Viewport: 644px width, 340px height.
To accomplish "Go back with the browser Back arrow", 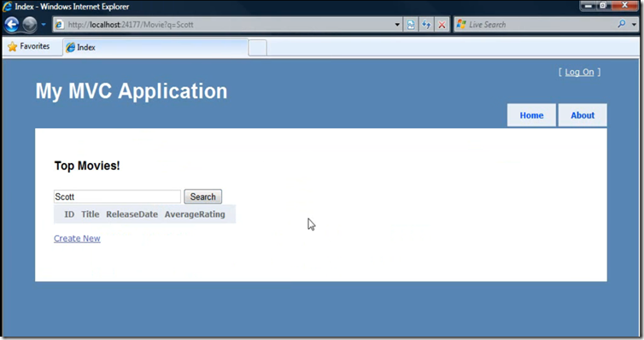I will (x=11, y=25).
